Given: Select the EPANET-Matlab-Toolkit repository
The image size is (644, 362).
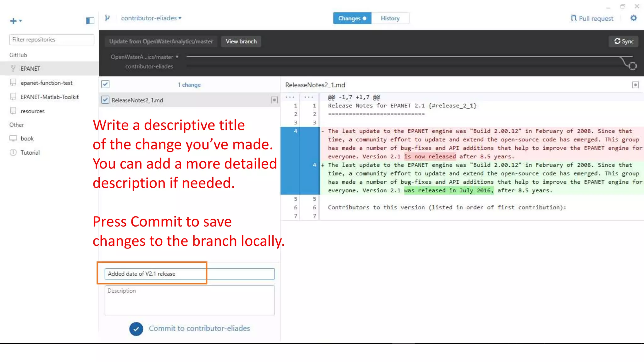Looking at the screenshot, I should pyautogui.click(x=49, y=97).
